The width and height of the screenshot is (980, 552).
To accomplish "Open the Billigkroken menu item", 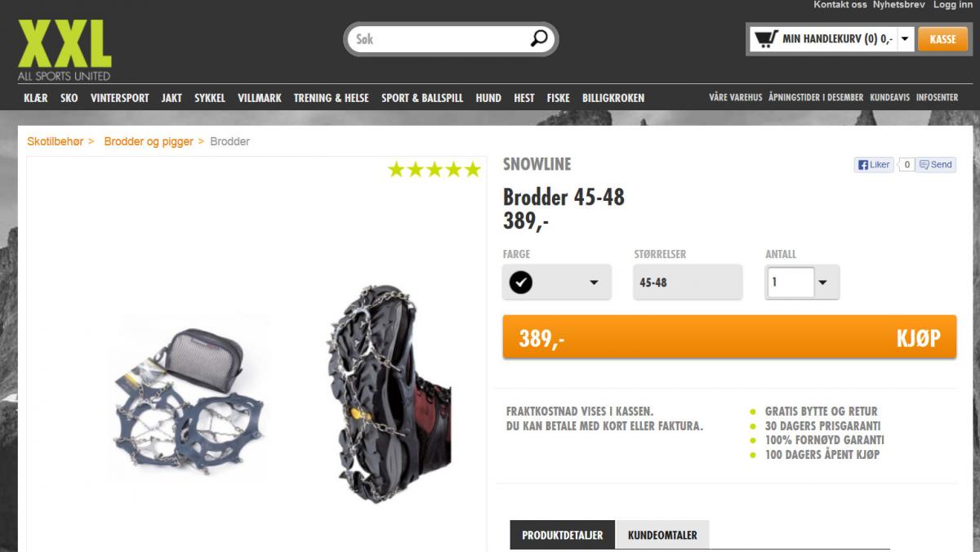I will click(613, 97).
